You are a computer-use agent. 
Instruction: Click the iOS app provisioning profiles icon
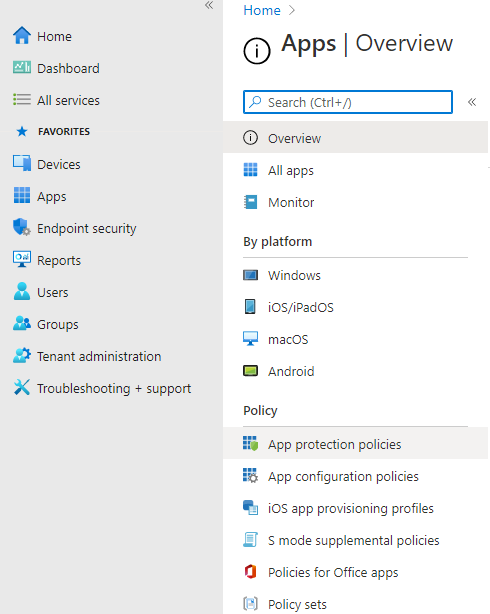[x=250, y=508]
